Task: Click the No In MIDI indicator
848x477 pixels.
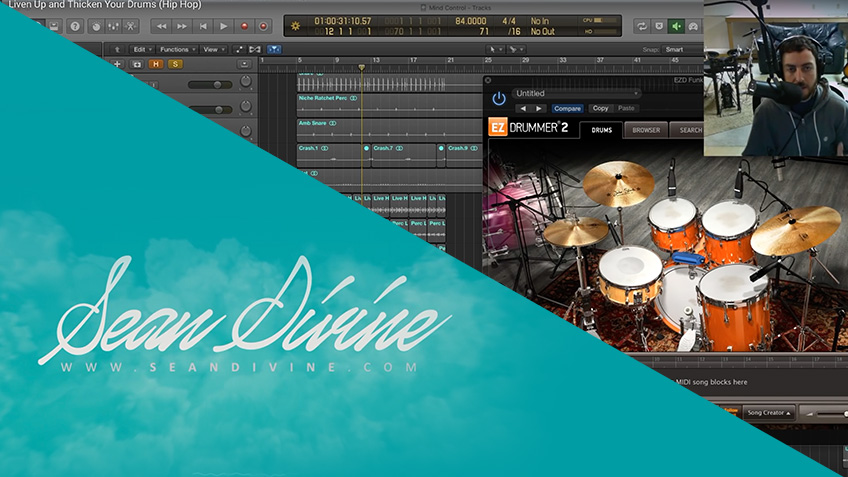Action: pos(540,21)
